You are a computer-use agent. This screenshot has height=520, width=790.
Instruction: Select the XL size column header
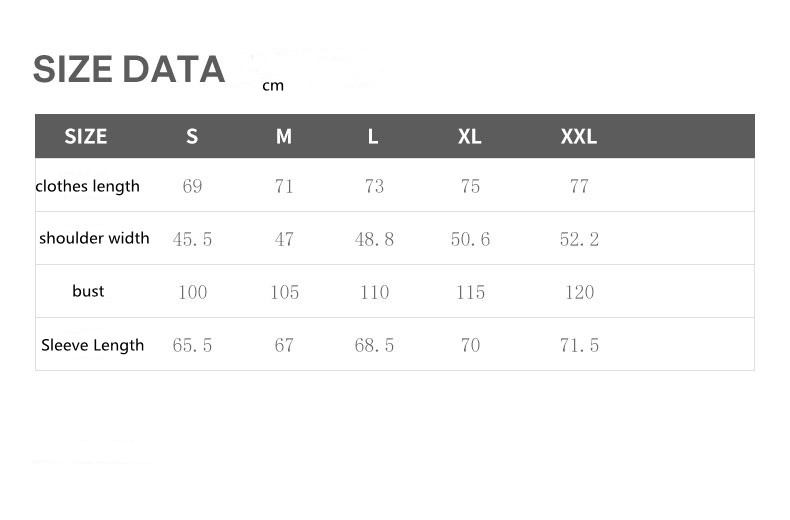point(470,137)
